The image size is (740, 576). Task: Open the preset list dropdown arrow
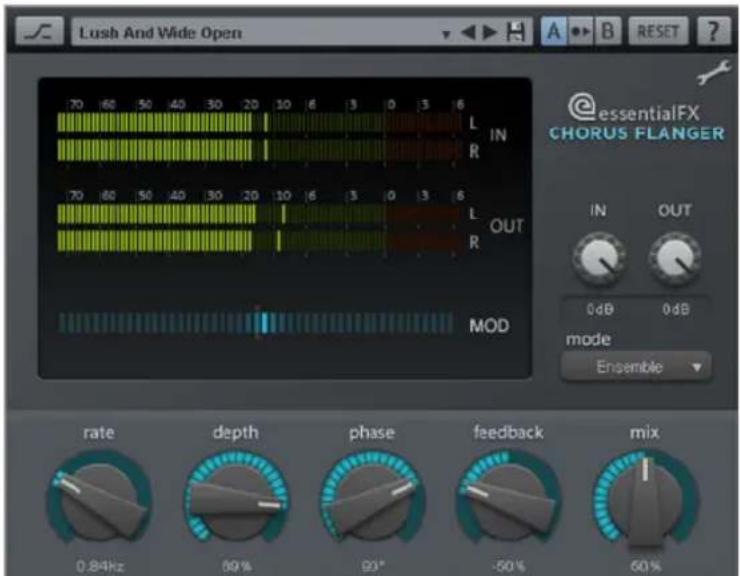tap(446, 34)
